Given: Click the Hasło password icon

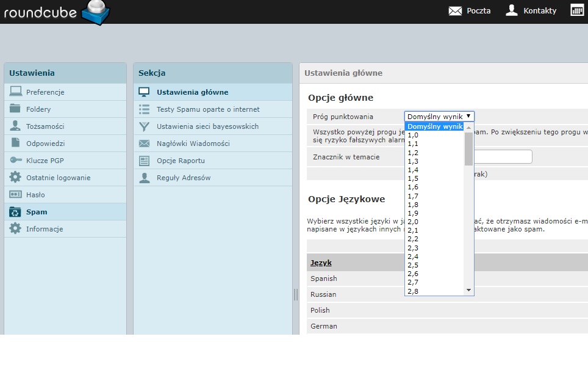Looking at the screenshot, I should click(x=15, y=195).
